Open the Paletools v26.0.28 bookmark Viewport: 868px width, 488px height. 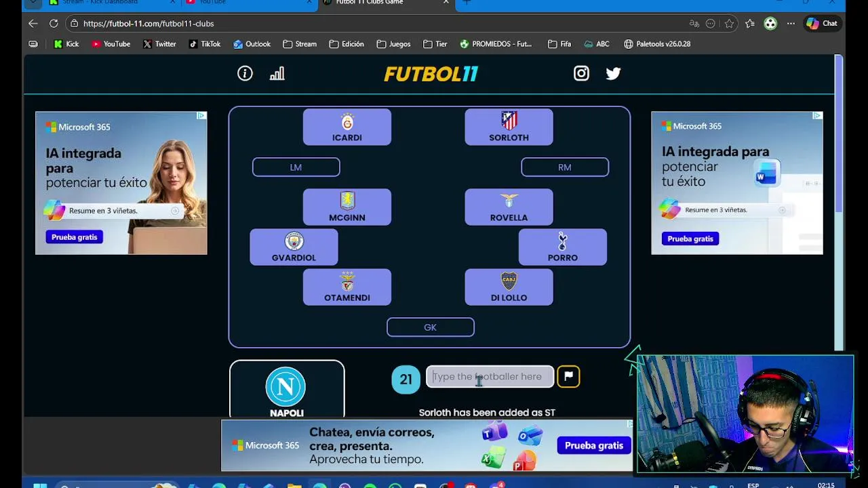[x=657, y=44]
